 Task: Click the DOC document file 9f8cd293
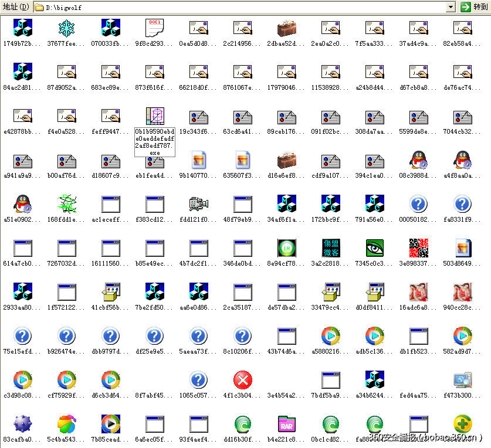(154, 28)
